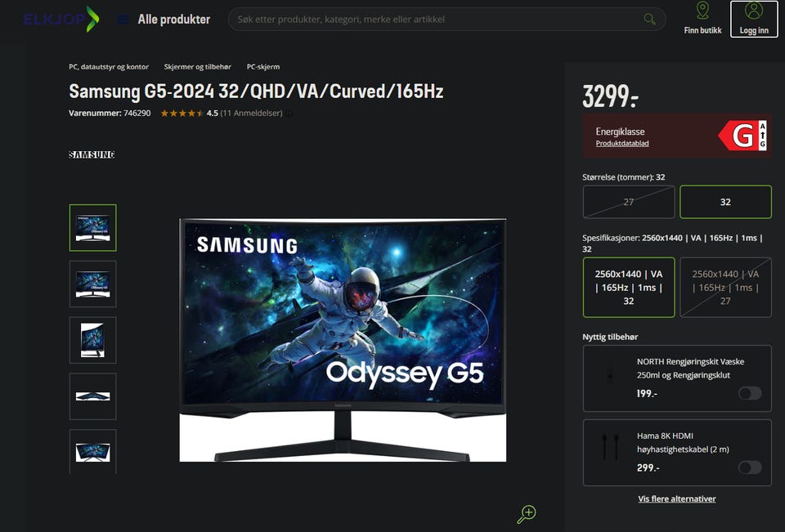Click the search magnifier icon

tap(649, 19)
